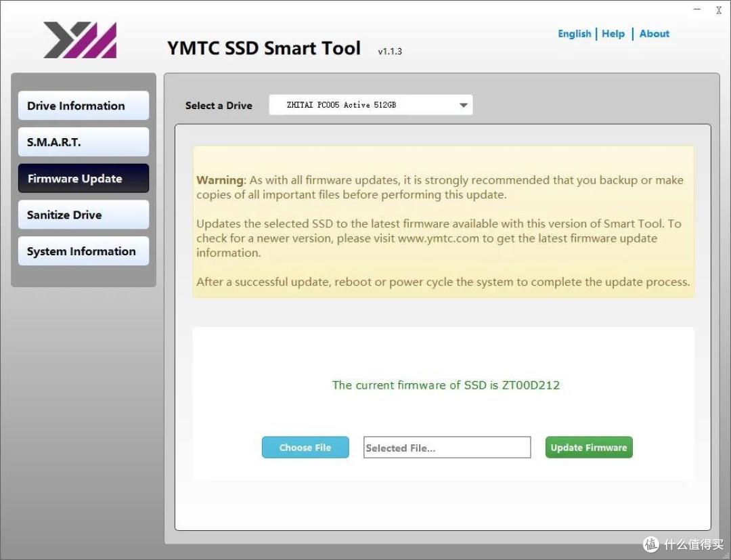This screenshot has width=731, height=560.
Task: Switch to the S.M.A.R.T. tab
Action: coord(83,142)
